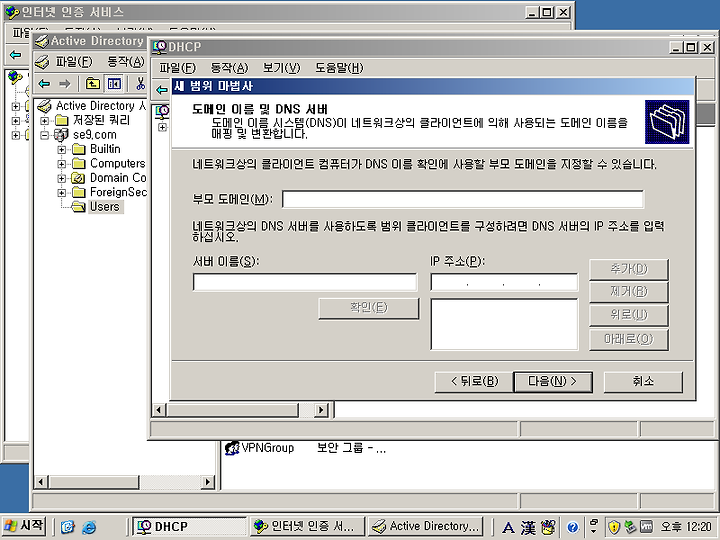Click the DHCP title bar icon
The image size is (720, 540).
160,47
